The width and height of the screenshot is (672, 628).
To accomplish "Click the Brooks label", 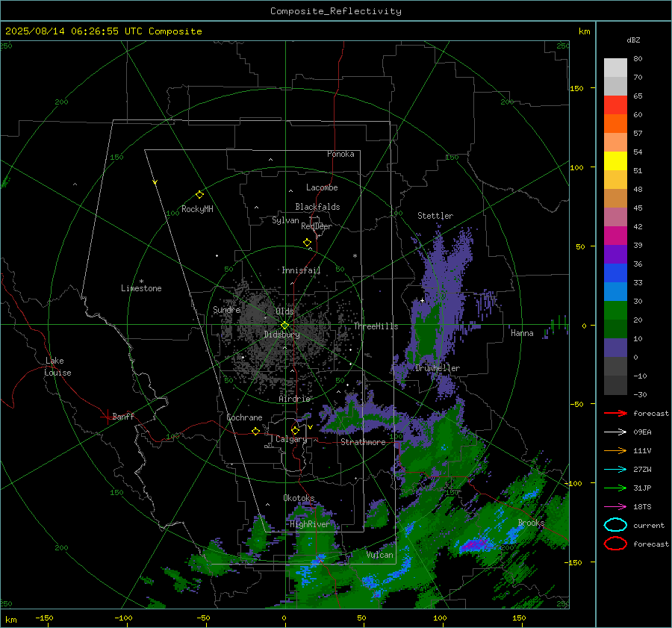I will (531, 523).
